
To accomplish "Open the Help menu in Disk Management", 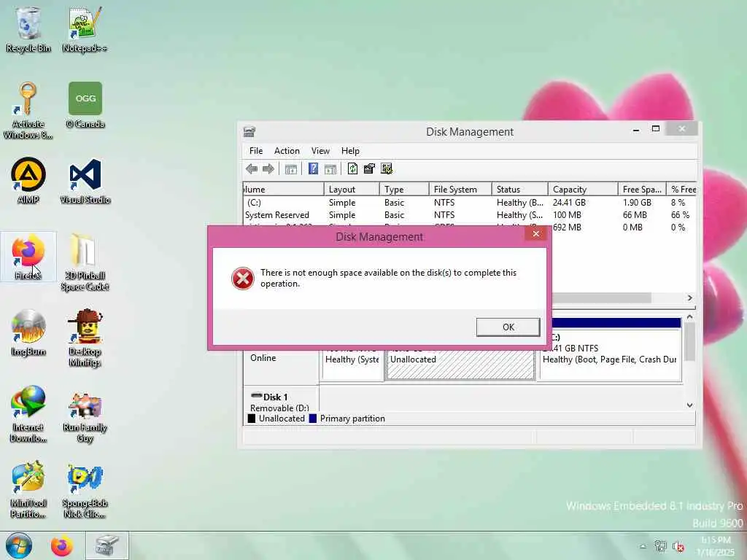I will 350,151.
